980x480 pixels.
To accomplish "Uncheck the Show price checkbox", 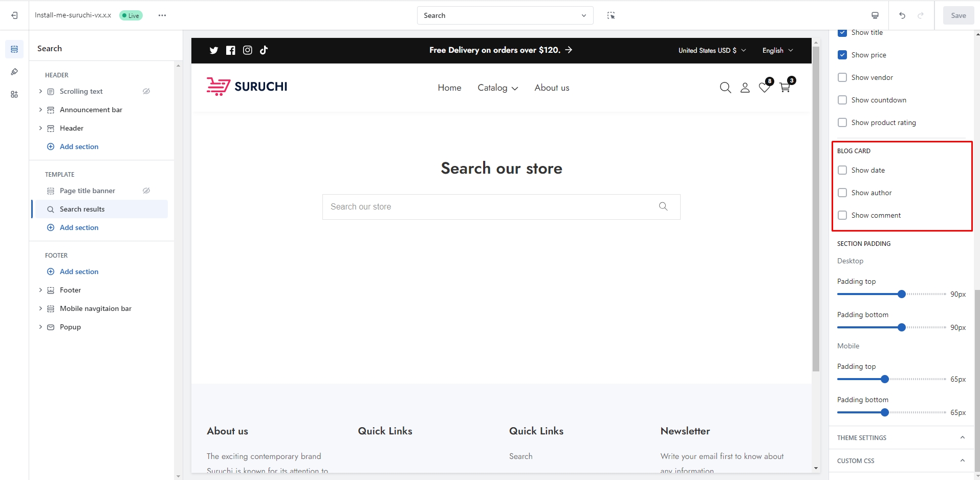I will [x=842, y=55].
